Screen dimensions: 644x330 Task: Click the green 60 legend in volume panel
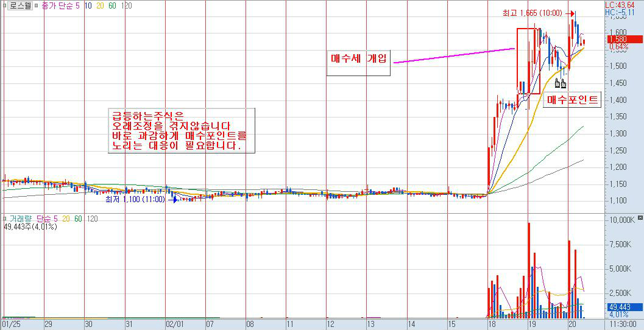(78, 219)
